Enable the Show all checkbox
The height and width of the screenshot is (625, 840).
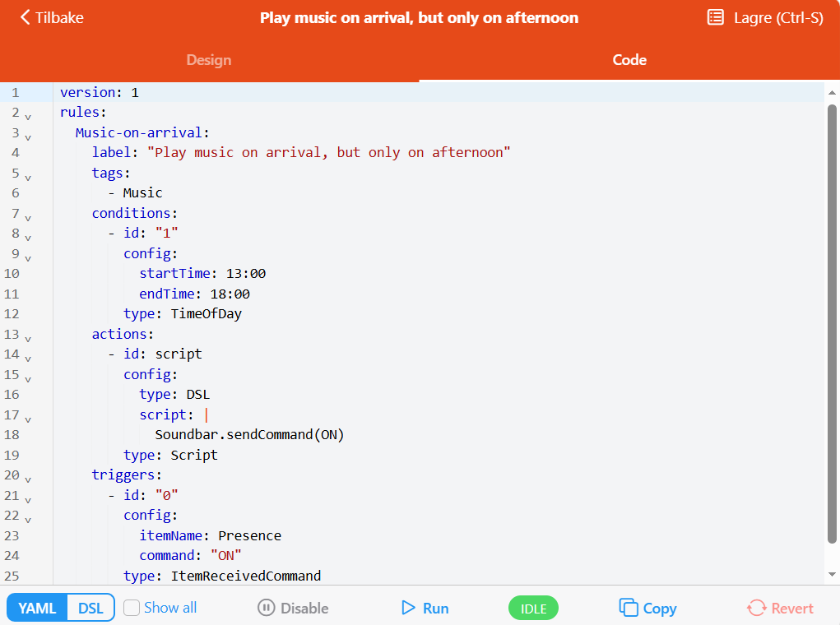pos(132,608)
